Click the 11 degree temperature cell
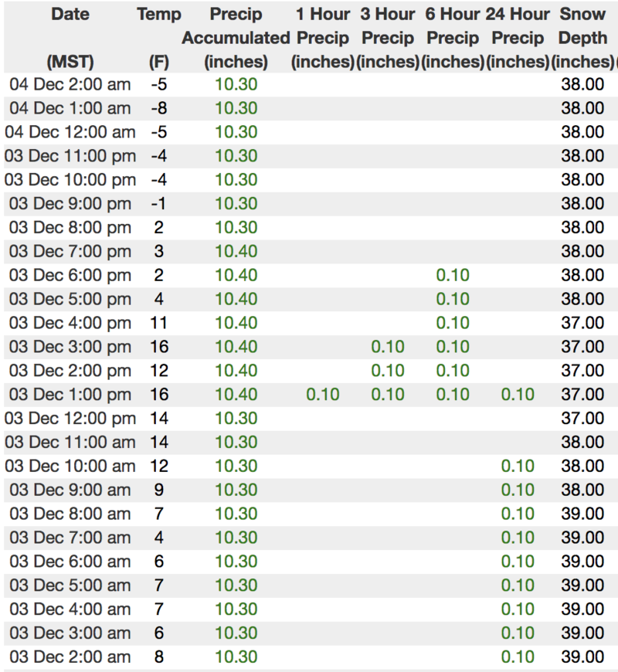Image resolution: width=618 pixels, height=672 pixels. [158, 323]
